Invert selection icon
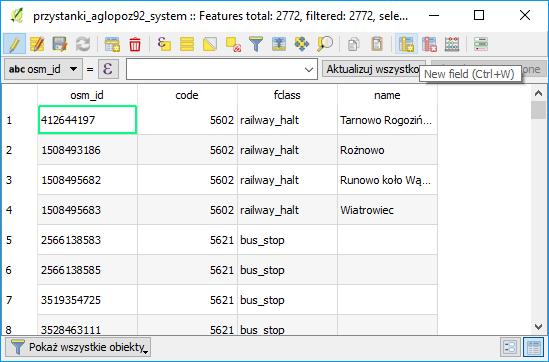549x362 pixels. 210,44
